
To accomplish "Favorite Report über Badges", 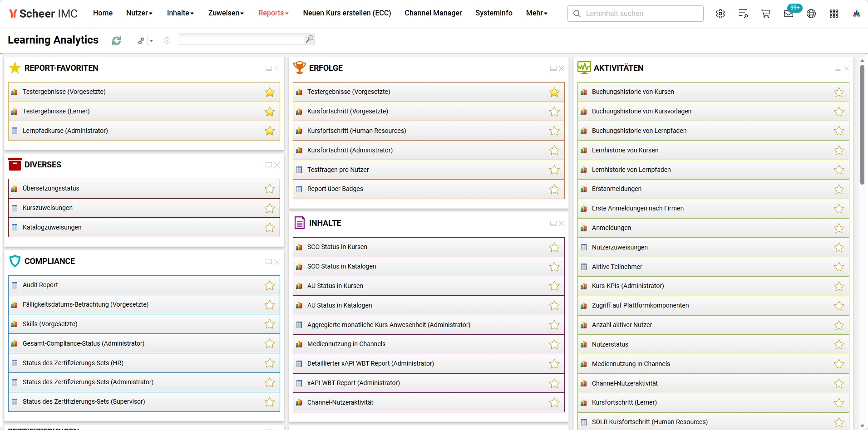I will click(554, 189).
